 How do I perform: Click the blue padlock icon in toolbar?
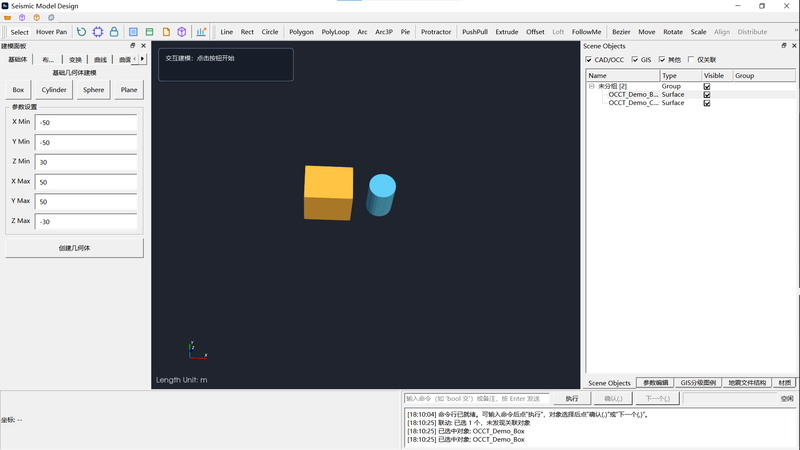point(114,32)
